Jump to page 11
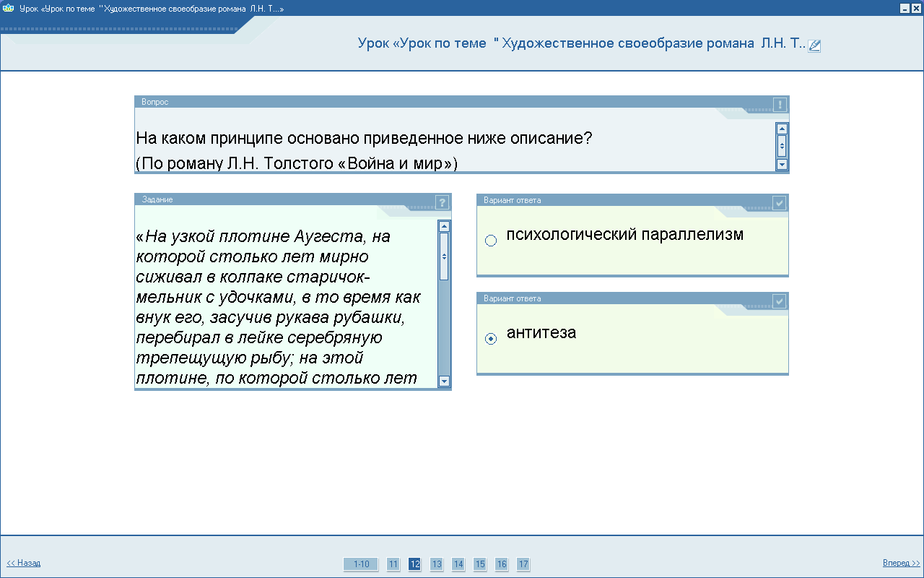 pos(393,564)
